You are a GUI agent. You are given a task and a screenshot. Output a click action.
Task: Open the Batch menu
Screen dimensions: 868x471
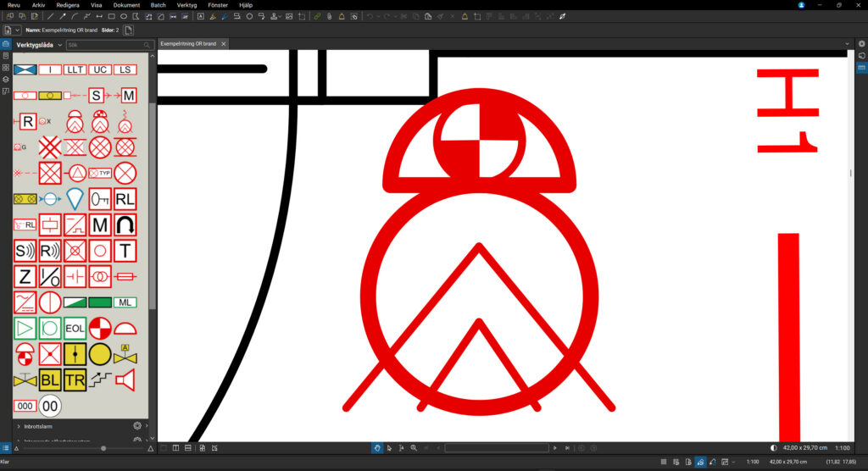point(159,5)
